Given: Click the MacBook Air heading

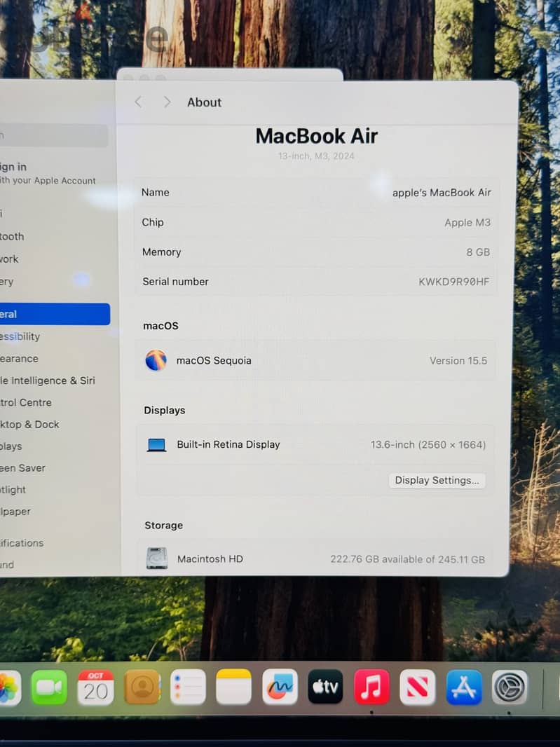Looking at the screenshot, I should point(317,136).
